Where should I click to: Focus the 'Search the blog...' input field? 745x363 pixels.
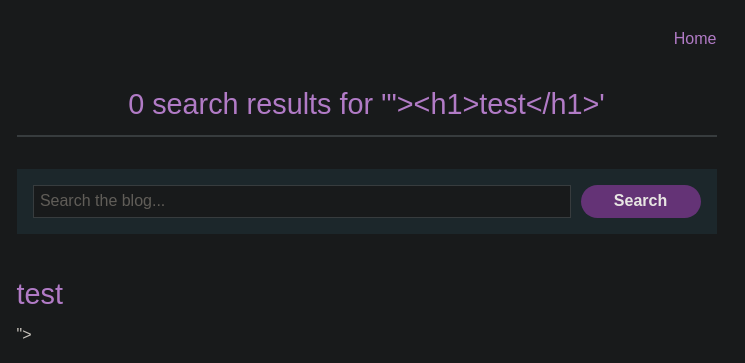(x=302, y=201)
